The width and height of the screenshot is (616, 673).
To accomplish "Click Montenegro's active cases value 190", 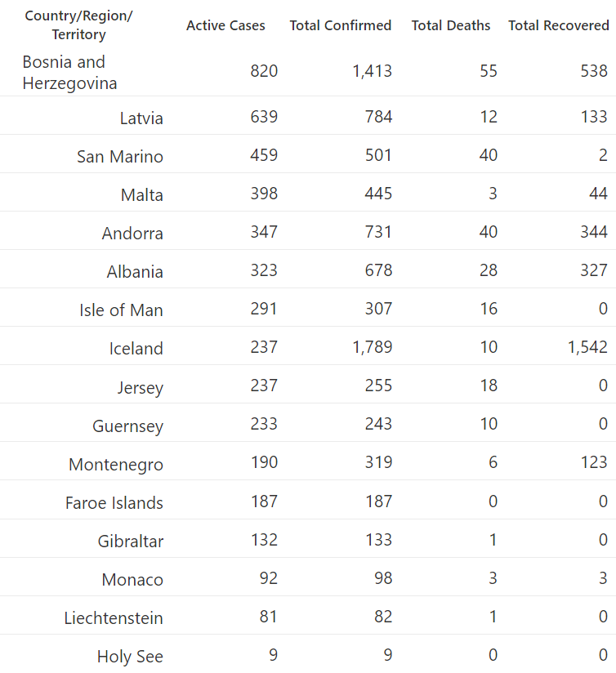I will 264,462.
